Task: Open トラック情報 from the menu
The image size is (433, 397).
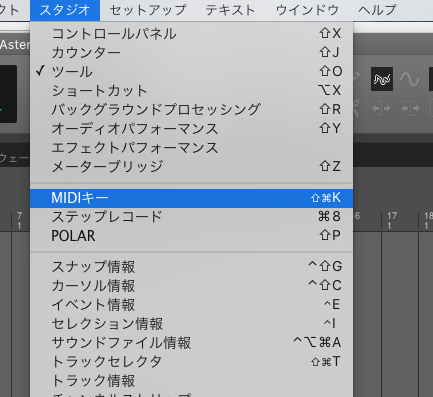Action: [x=191, y=381]
